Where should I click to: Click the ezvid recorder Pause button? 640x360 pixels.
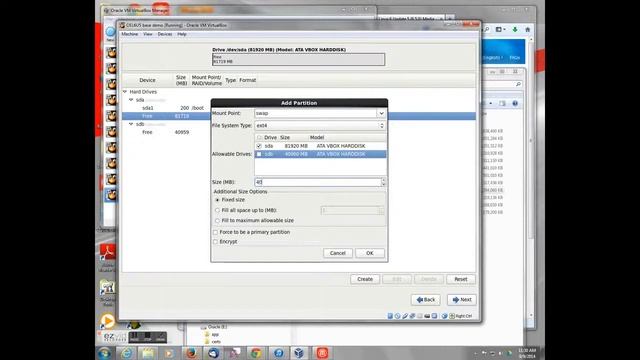pyautogui.click(x=134, y=337)
